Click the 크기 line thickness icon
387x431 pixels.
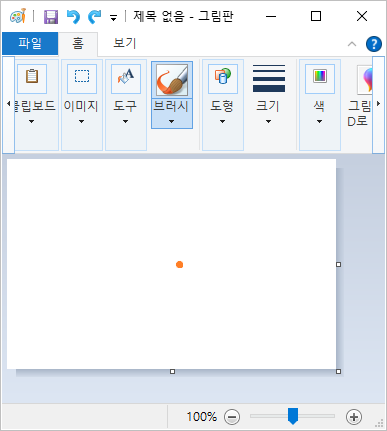(x=269, y=79)
